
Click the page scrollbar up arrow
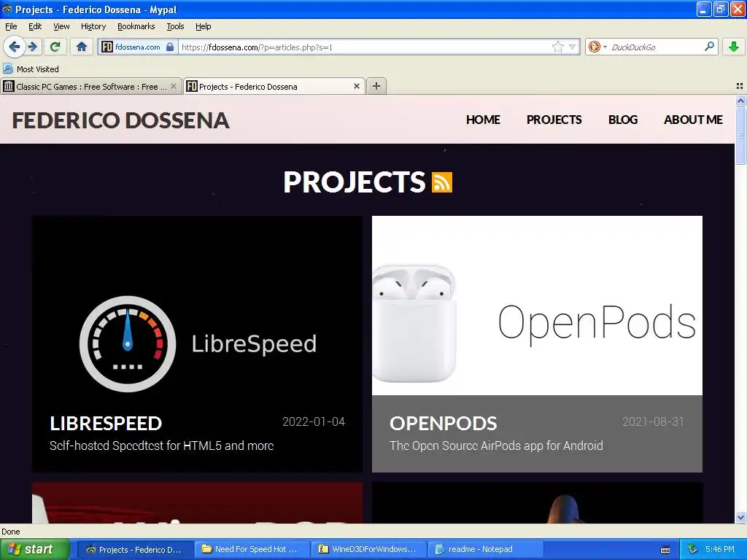[x=740, y=101]
